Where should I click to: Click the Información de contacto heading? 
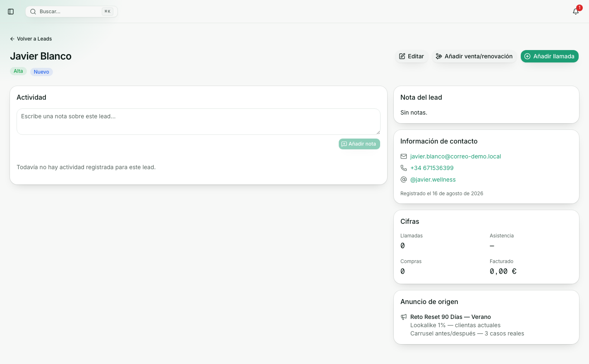point(439,141)
